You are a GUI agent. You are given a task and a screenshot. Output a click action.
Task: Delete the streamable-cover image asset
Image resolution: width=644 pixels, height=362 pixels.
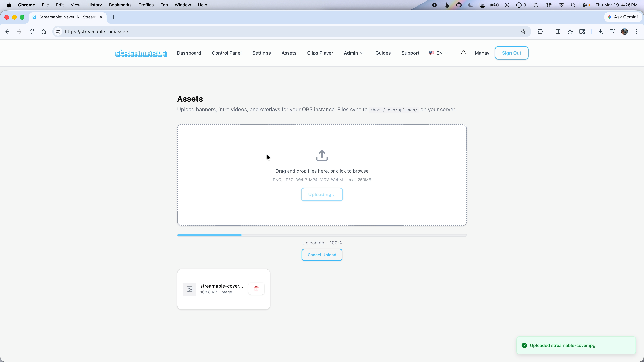tap(256, 289)
